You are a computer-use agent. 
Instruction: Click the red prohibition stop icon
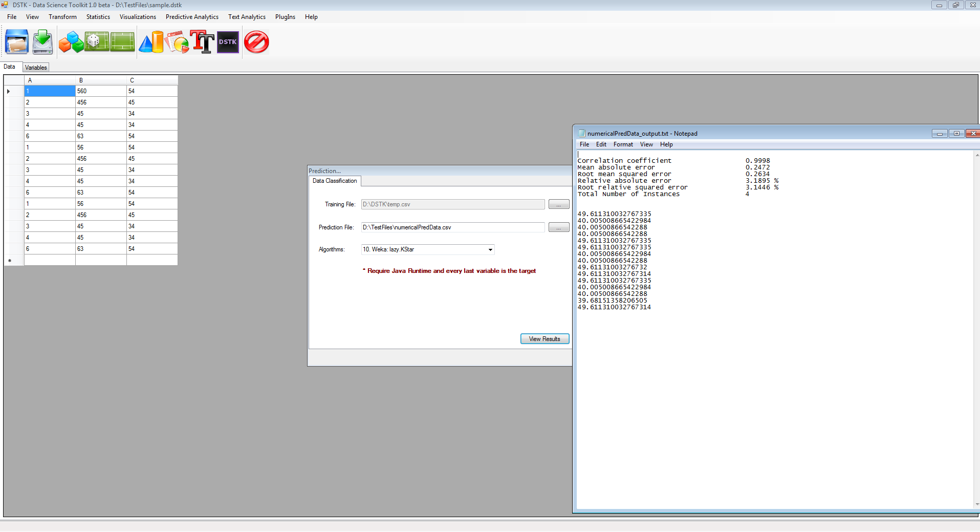coord(256,42)
